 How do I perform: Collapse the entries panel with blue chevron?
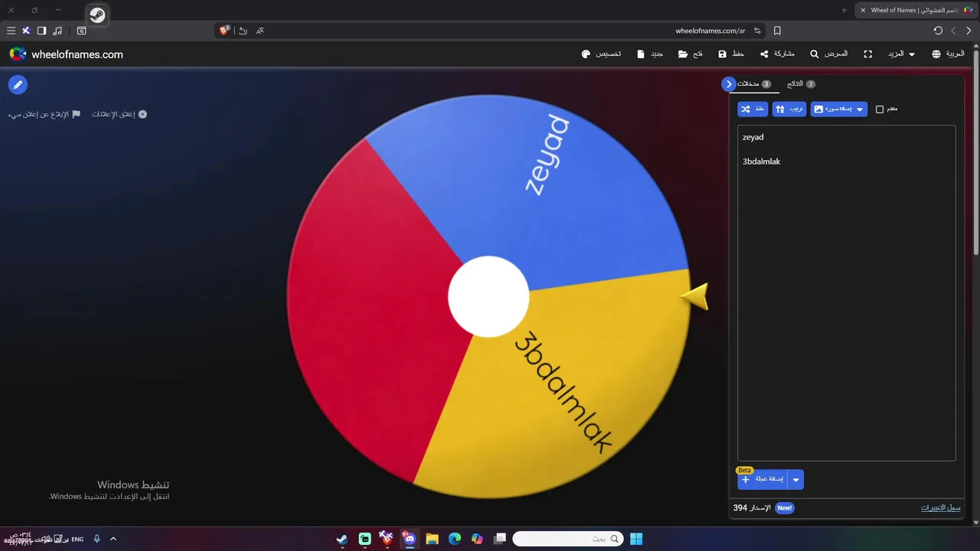[x=728, y=84]
